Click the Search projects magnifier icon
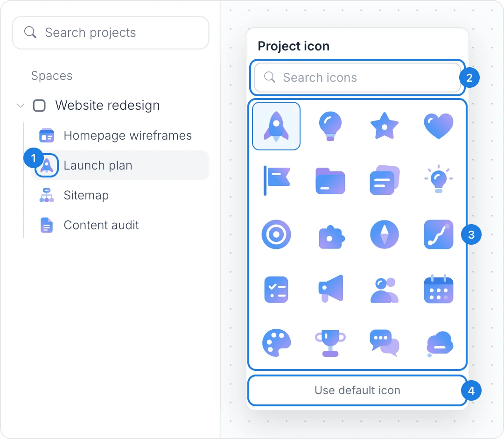 (30, 33)
